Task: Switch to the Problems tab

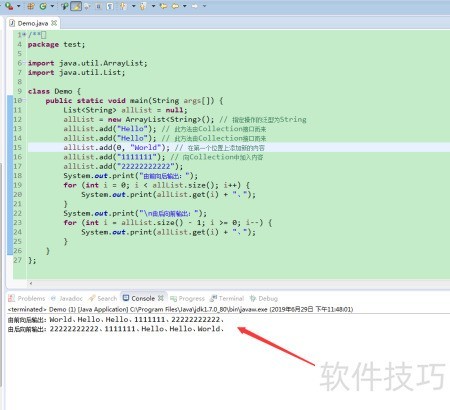Action: point(27,298)
